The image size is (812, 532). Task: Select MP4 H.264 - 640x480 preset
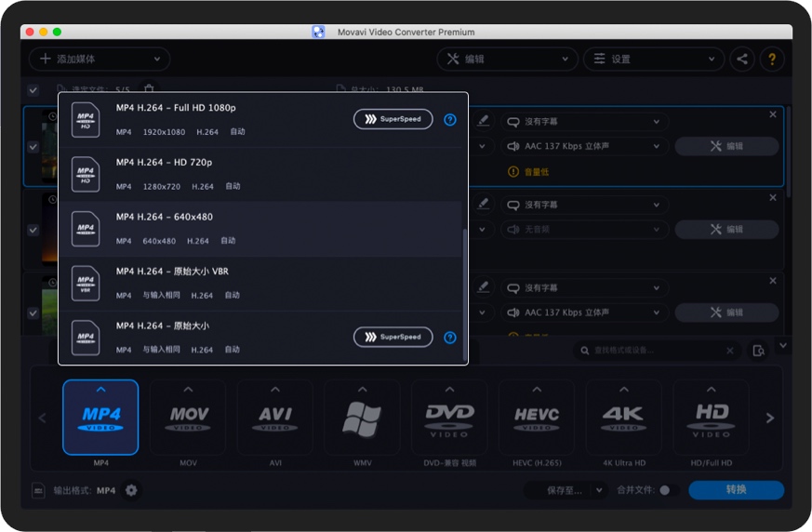point(260,229)
